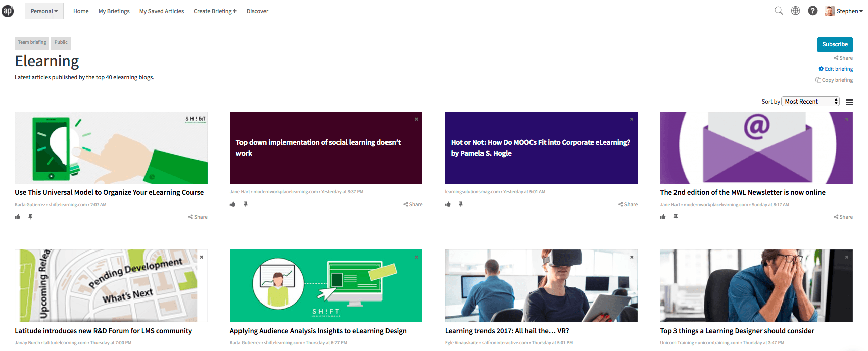Viewport: 868px width, 351px height.
Task: Click Copy briefing link
Action: (x=834, y=80)
